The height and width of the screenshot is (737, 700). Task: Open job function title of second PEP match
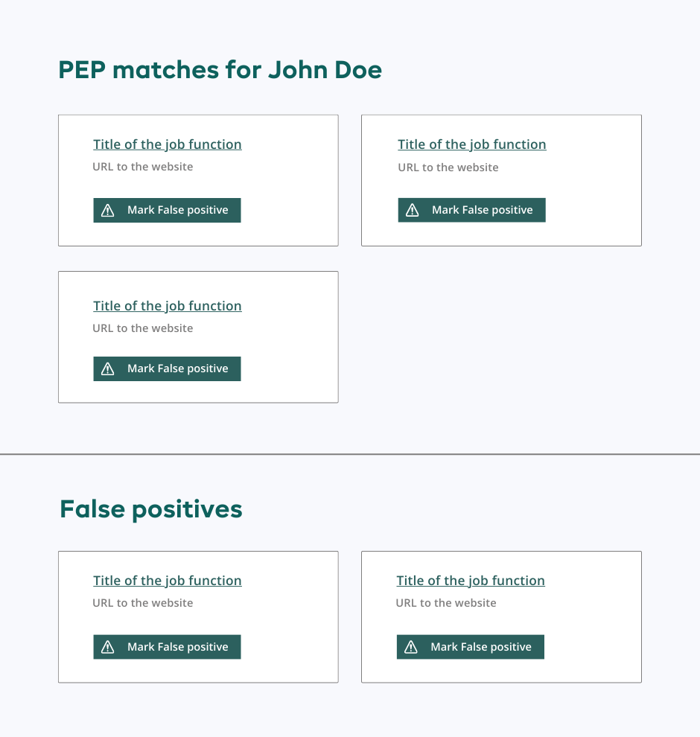coord(472,144)
